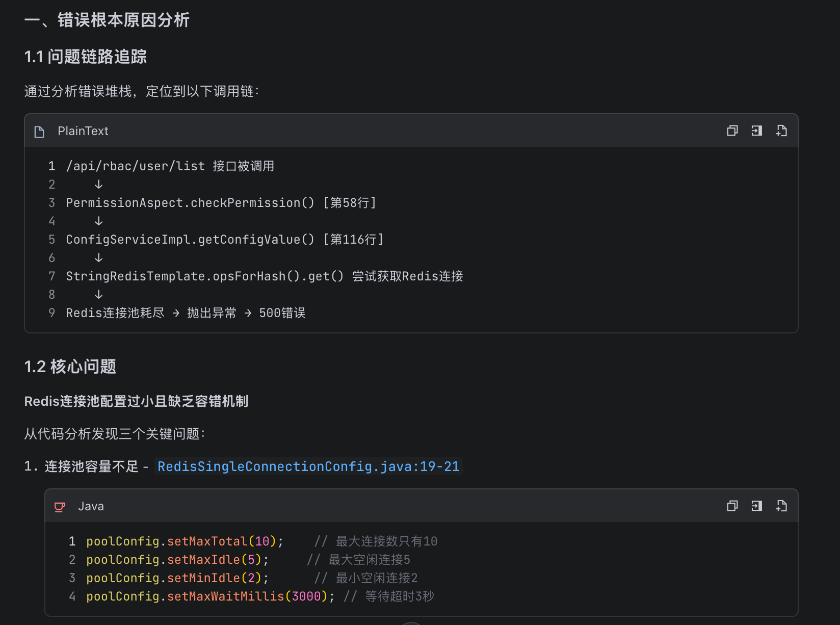Copy the Java code block

[x=732, y=506]
